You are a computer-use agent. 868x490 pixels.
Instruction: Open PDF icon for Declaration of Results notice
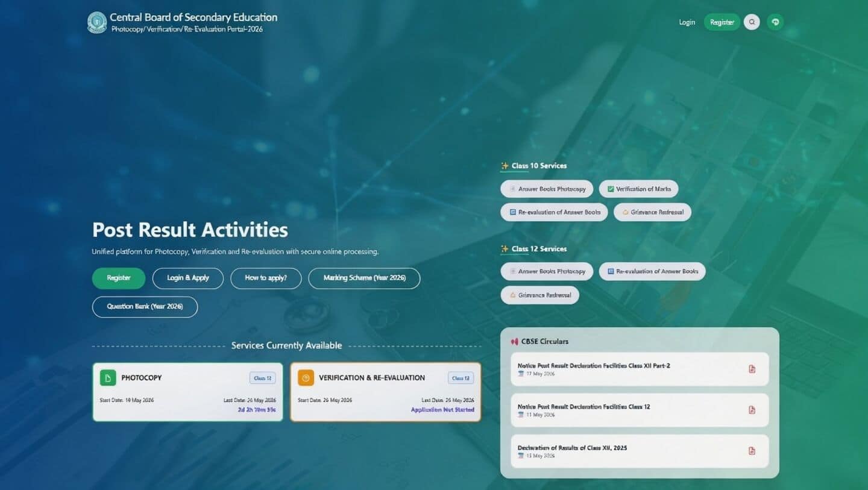pos(752,451)
